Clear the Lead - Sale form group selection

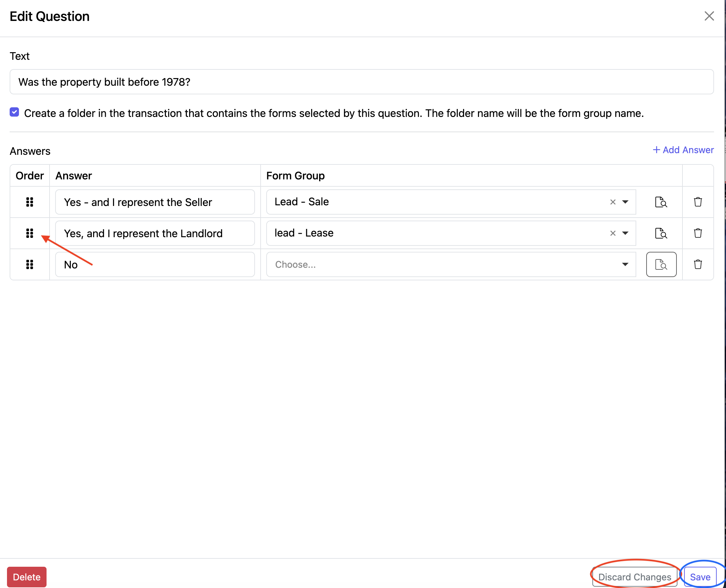pyautogui.click(x=612, y=202)
